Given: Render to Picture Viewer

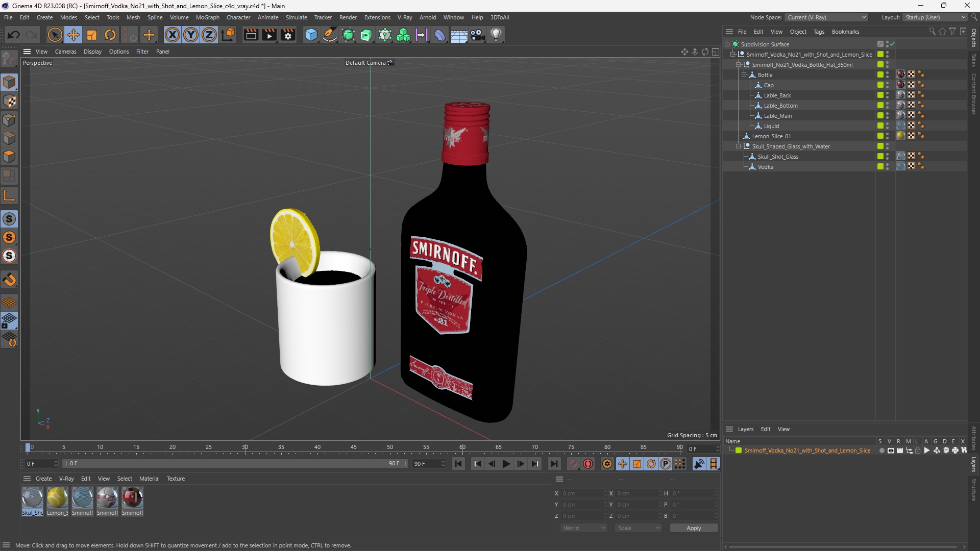Looking at the screenshot, I should pyautogui.click(x=269, y=35).
